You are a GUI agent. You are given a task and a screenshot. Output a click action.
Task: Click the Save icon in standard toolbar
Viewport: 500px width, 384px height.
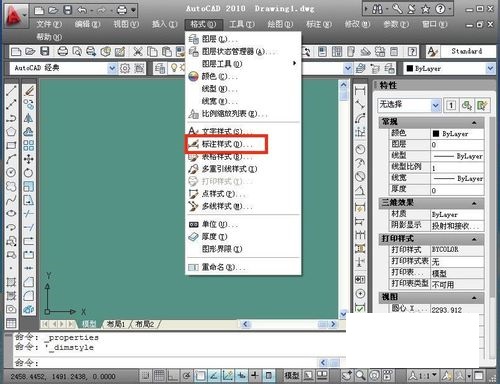[45, 51]
